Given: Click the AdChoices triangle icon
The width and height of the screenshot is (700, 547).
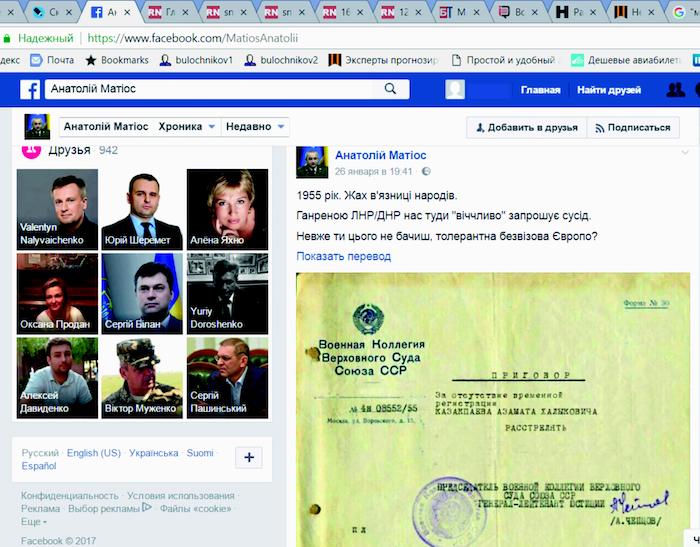Looking at the screenshot, I should click(x=147, y=508).
